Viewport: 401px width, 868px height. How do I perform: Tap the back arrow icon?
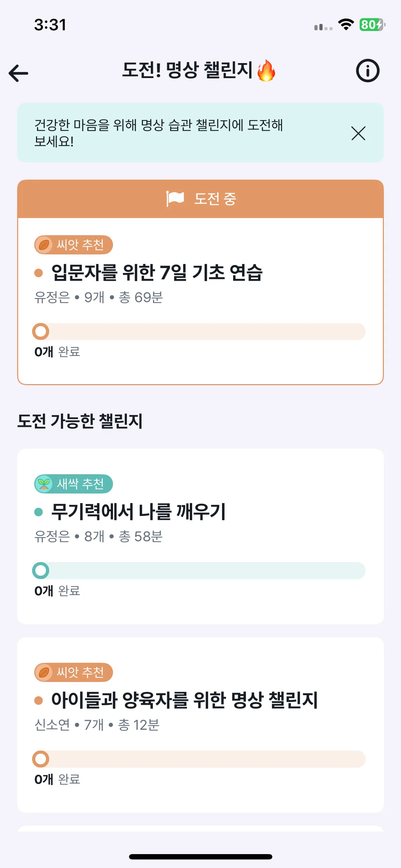point(19,73)
